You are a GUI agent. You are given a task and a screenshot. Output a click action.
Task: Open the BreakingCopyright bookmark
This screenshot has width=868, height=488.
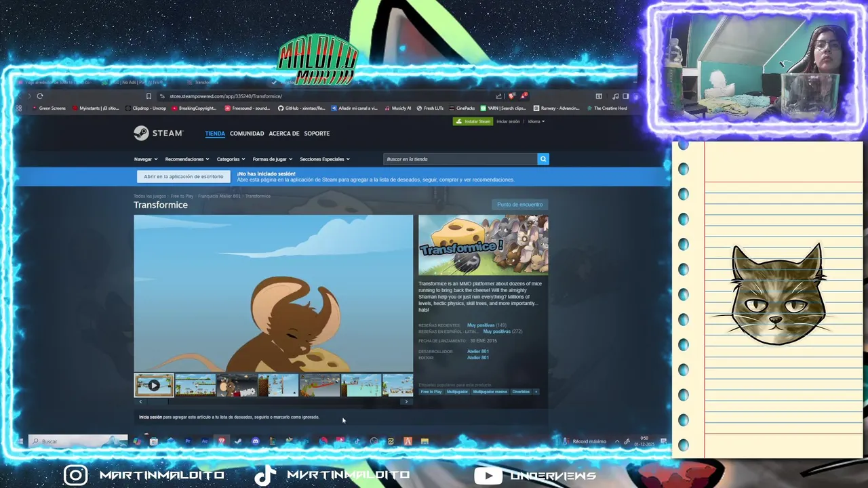coord(195,108)
